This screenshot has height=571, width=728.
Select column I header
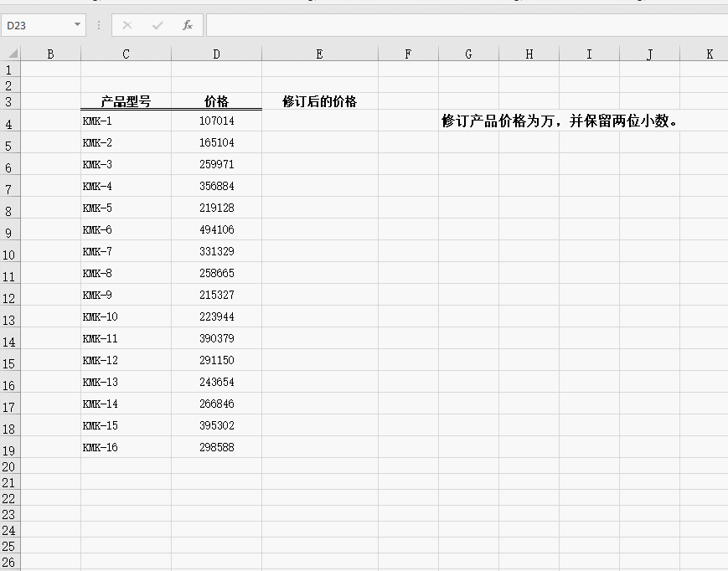tap(589, 54)
